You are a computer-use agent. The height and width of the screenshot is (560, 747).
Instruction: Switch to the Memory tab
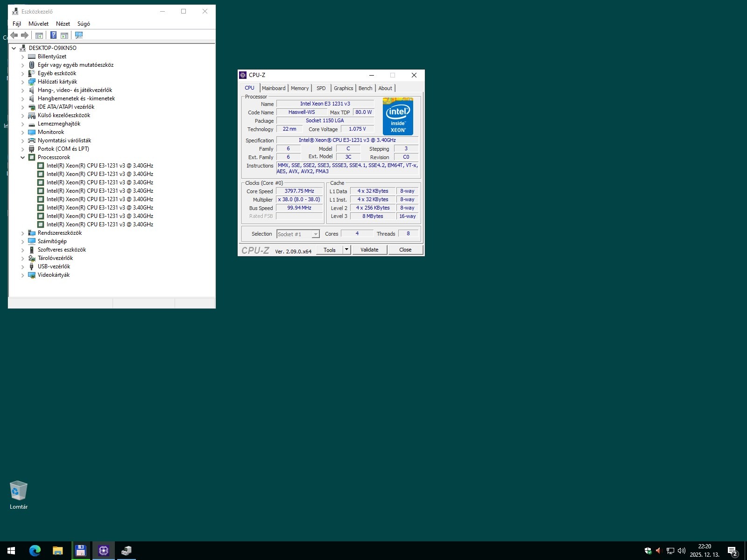tap(300, 88)
